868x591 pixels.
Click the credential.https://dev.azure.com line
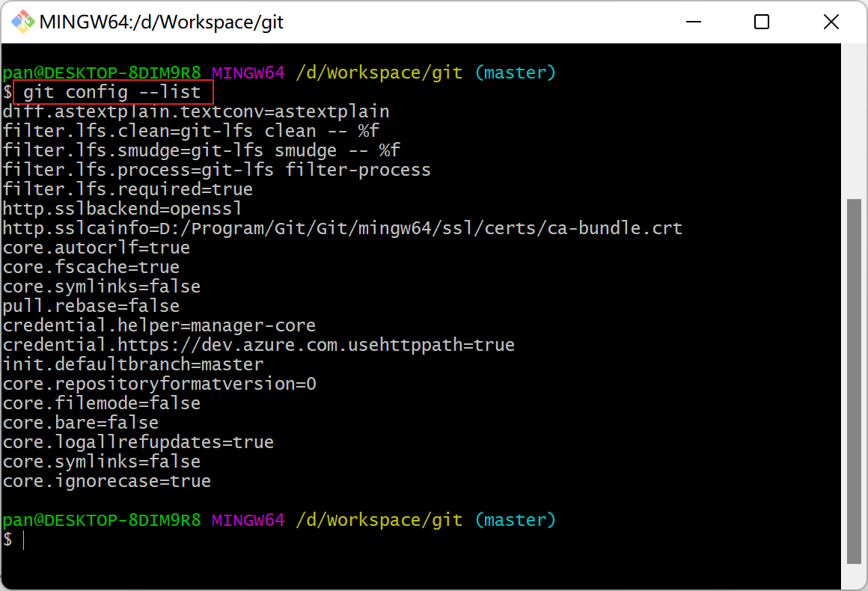pyautogui.click(x=259, y=345)
